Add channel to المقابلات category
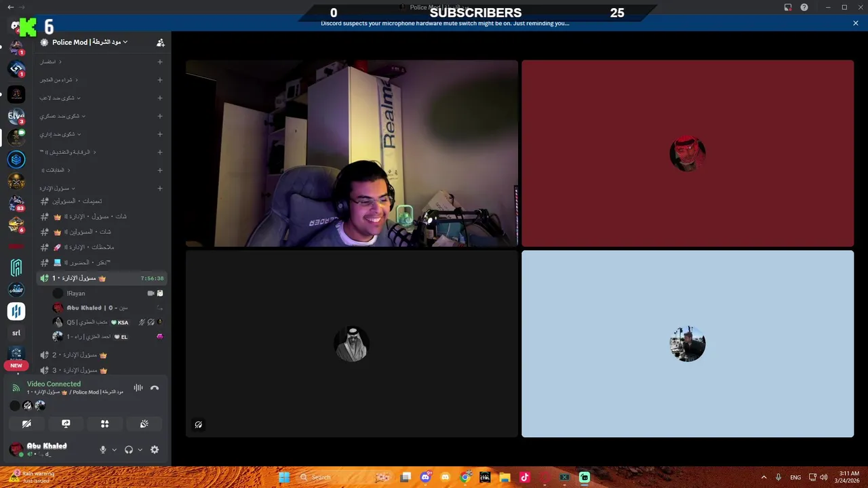Image resolution: width=868 pixels, height=488 pixels. (x=160, y=170)
